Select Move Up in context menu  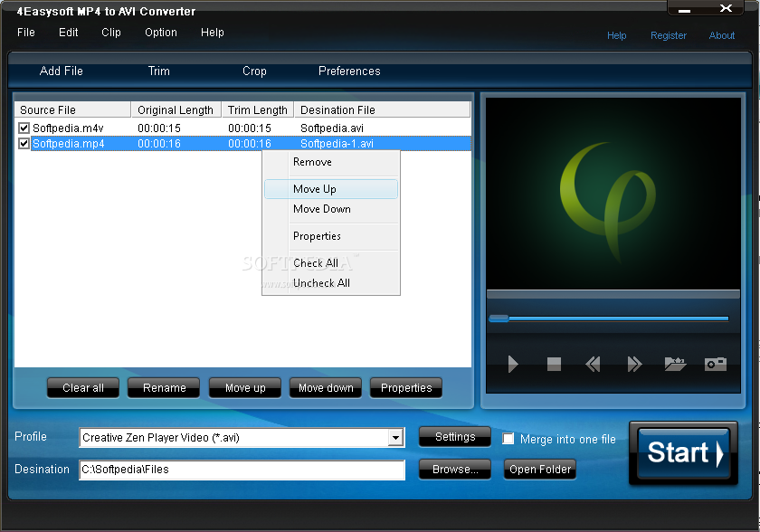tap(331, 189)
